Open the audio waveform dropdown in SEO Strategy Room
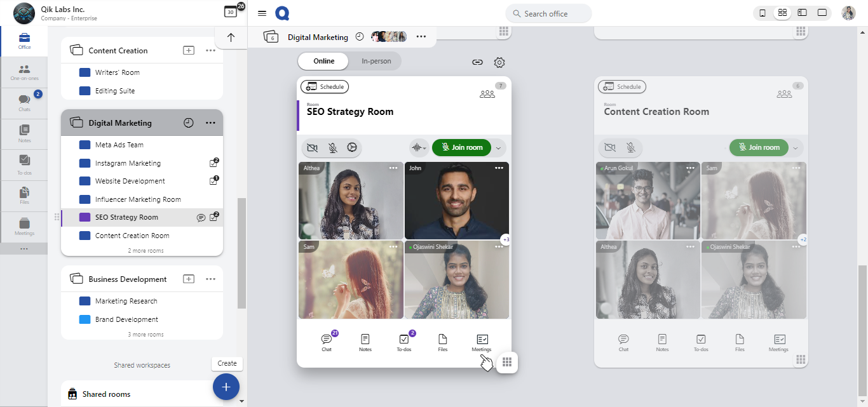 click(x=418, y=147)
